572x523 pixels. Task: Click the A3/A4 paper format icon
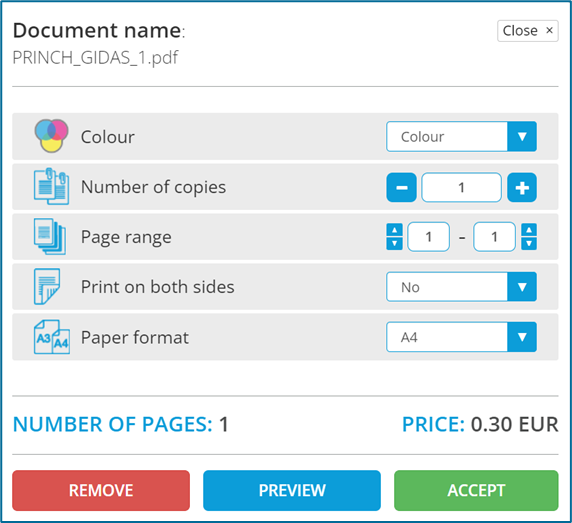point(52,337)
